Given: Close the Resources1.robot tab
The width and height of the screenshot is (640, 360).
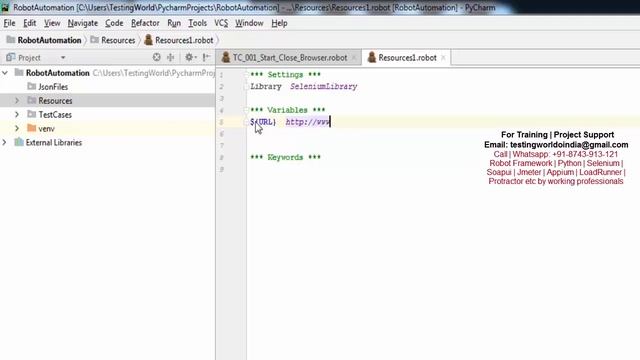Looking at the screenshot, I should [443, 58].
